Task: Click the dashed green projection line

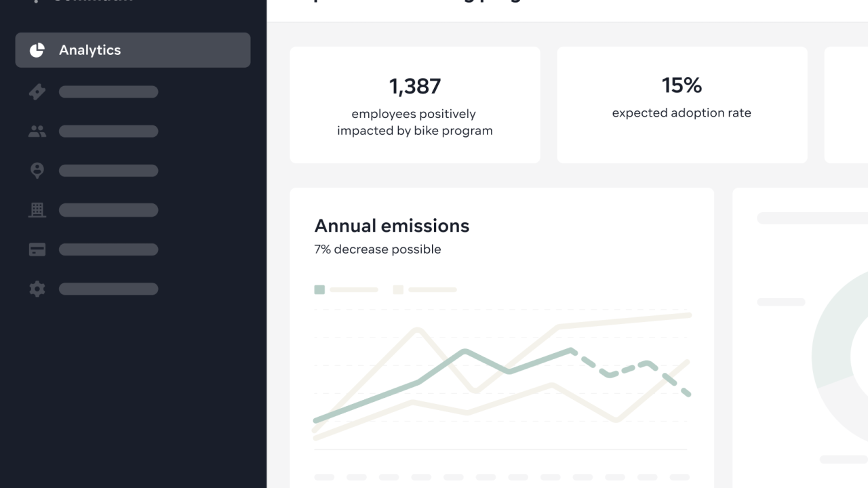Action: point(629,368)
